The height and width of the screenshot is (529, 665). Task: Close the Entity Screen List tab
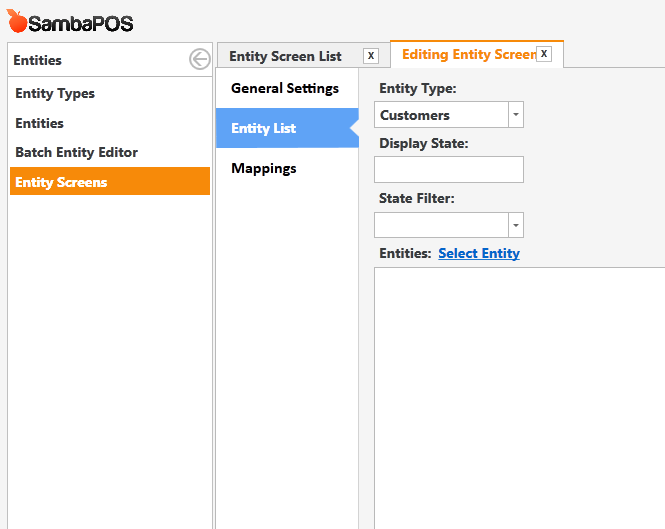pos(371,56)
